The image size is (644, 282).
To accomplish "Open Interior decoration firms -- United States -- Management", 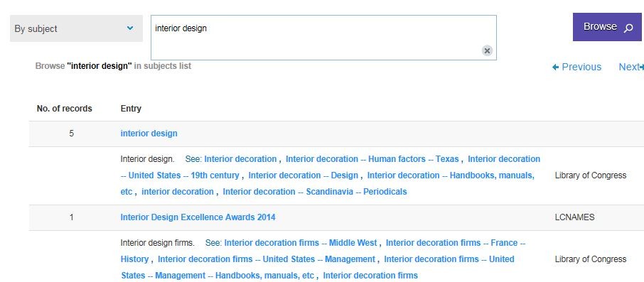I will [266, 259].
